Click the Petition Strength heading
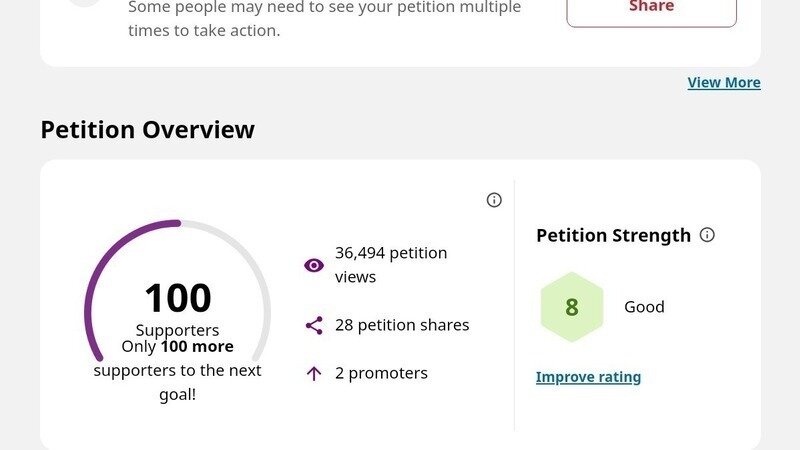The height and width of the screenshot is (450, 800). tap(613, 236)
